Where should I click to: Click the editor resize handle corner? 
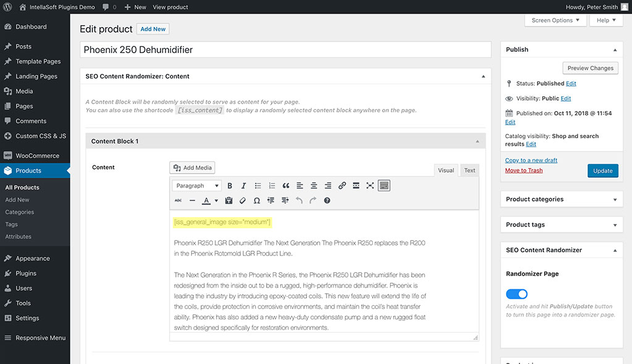(x=476, y=337)
